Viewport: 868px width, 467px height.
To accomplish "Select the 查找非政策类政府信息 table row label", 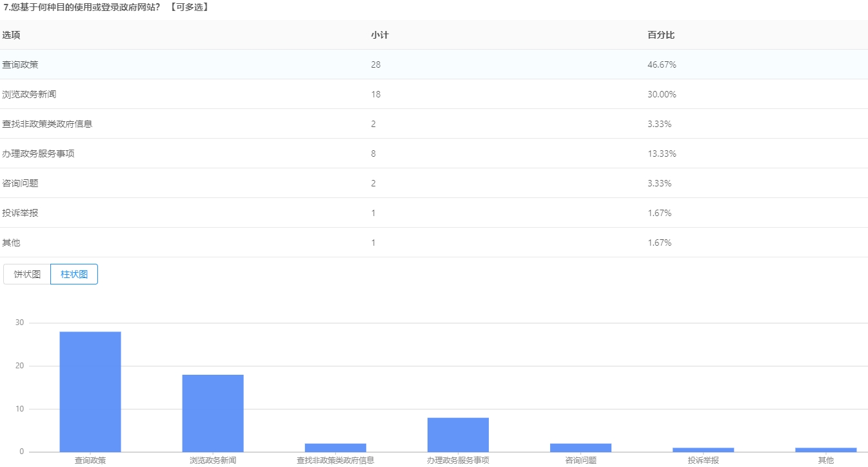I will pyautogui.click(x=47, y=124).
